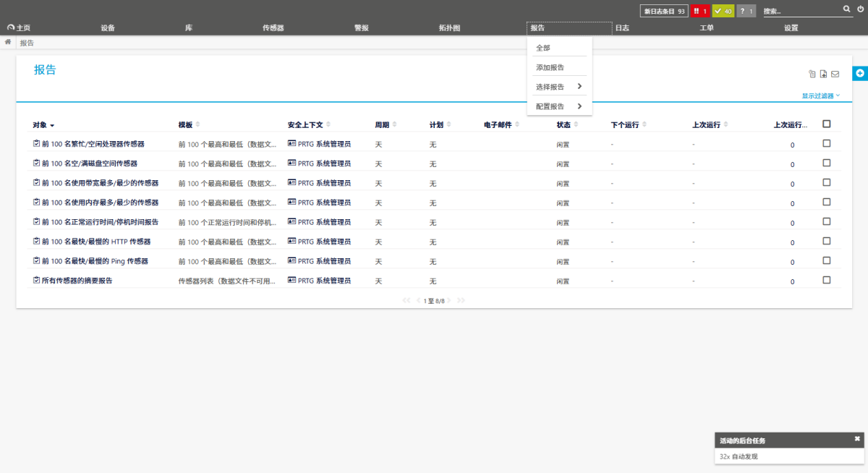Click the power logout icon
The height and width of the screenshot is (473, 868).
[x=859, y=9]
